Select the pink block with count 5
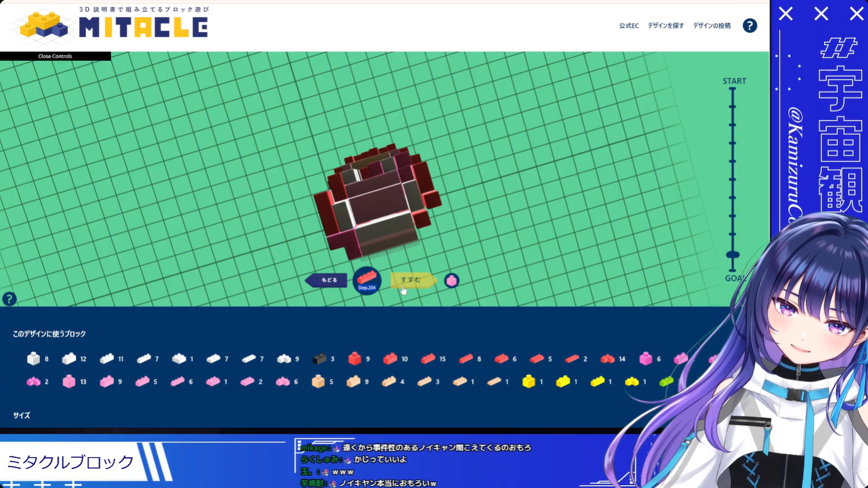The image size is (868, 488). [x=142, y=381]
